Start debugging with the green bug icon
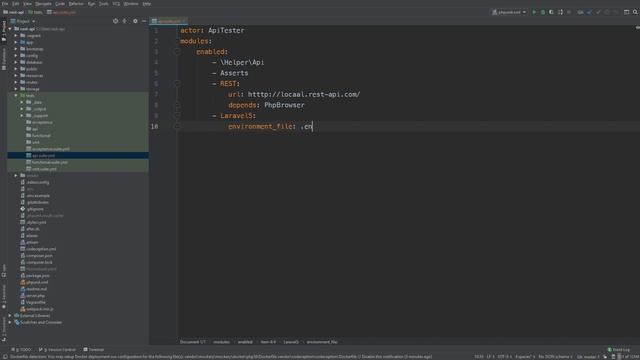 543,12
